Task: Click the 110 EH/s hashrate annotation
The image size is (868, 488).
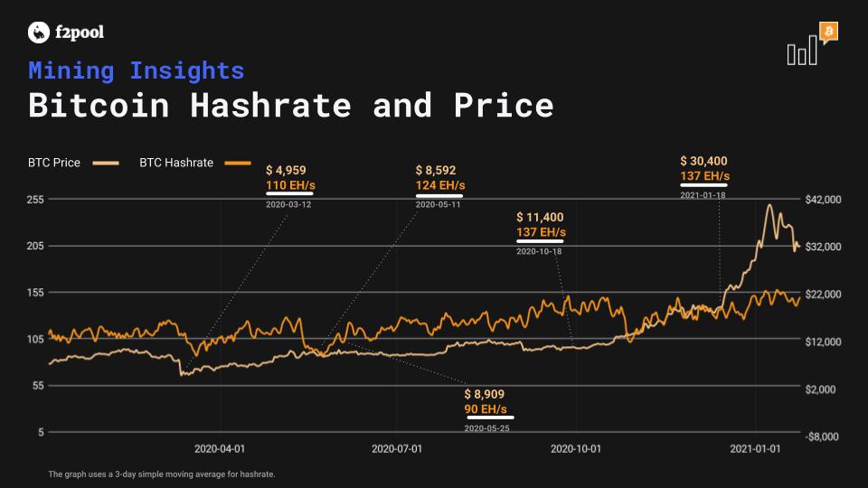Action: pyautogui.click(x=290, y=185)
